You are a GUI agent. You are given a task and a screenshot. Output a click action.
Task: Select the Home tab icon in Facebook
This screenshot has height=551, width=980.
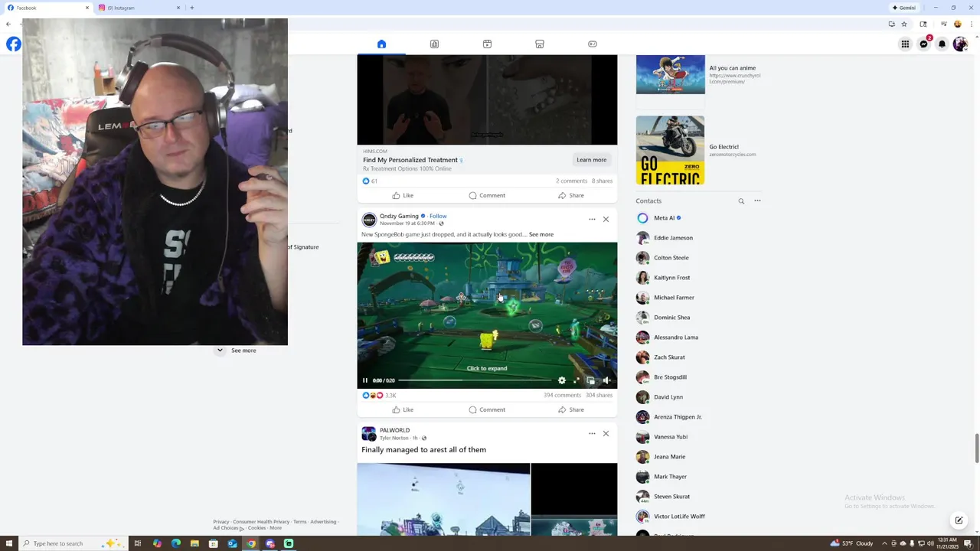tap(381, 44)
